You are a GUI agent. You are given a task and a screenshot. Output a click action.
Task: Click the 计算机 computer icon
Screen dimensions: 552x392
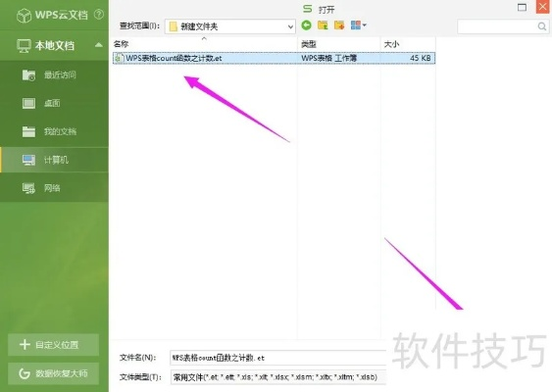[28, 160]
